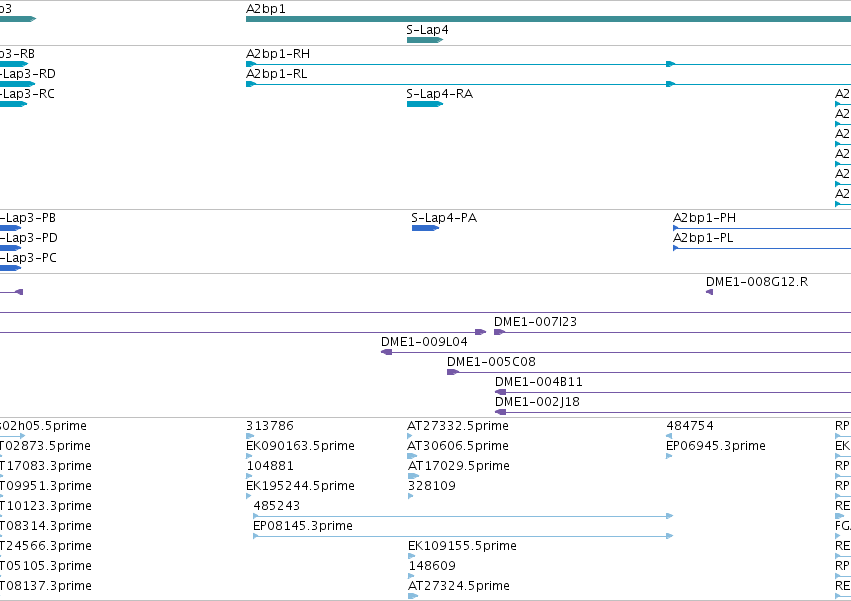Click the 148609 EST label
The height and width of the screenshot is (601, 851).
coord(431,566)
